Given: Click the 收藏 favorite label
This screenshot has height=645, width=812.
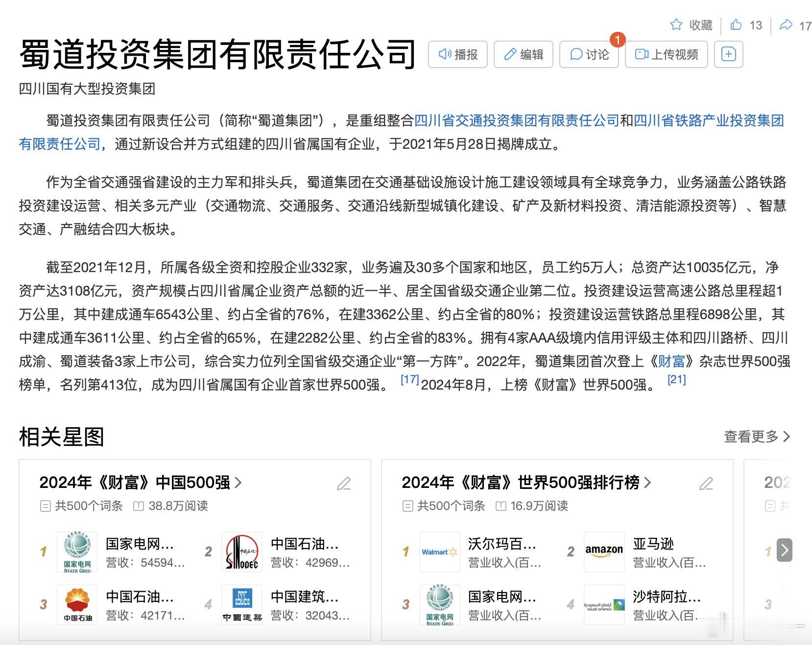Looking at the screenshot, I should tap(701, 25).
